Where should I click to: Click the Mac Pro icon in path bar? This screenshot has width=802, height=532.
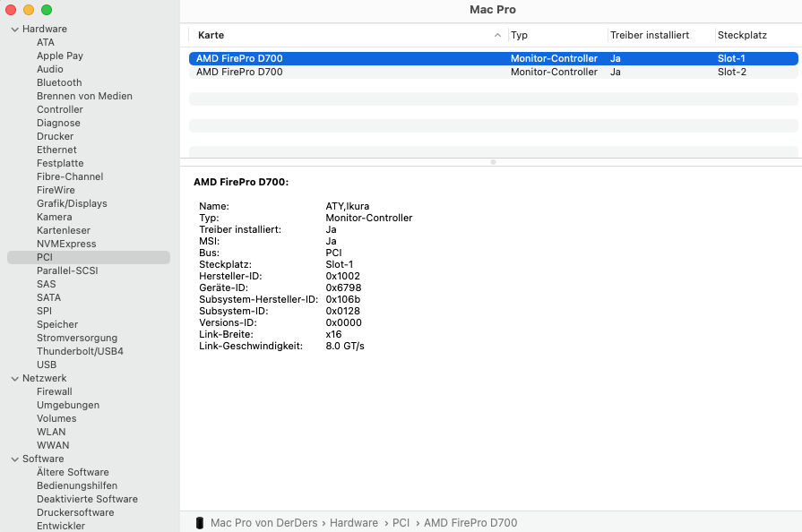click(x=200, y=523)
